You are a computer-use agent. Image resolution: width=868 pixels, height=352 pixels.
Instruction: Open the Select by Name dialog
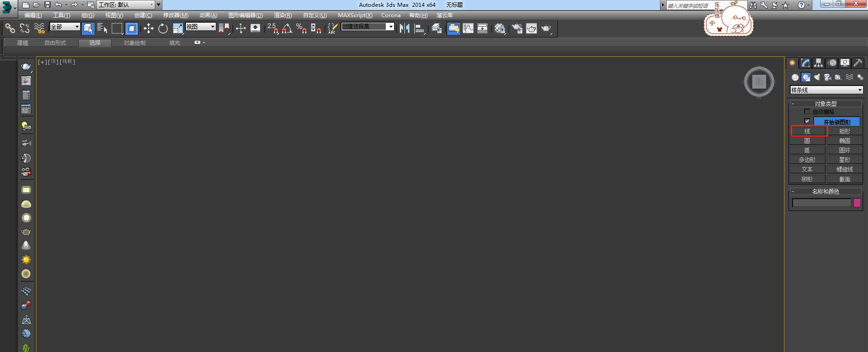click(103, 29)
